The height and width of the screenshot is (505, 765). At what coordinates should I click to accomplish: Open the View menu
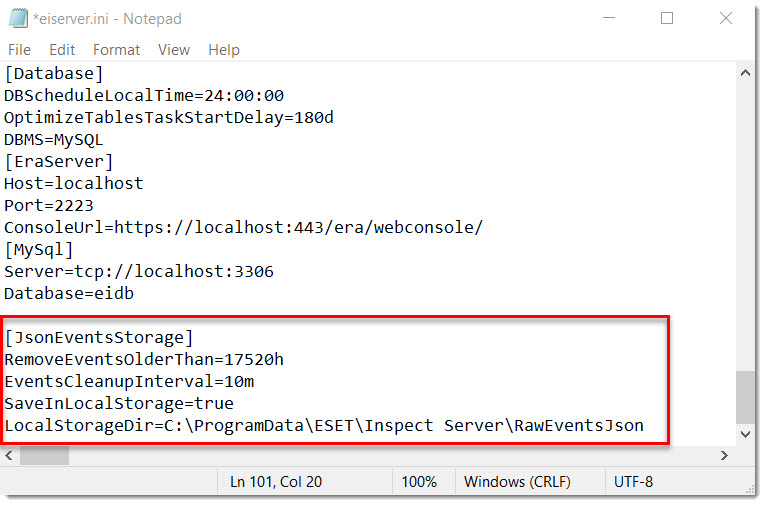(x=174, y=50)
